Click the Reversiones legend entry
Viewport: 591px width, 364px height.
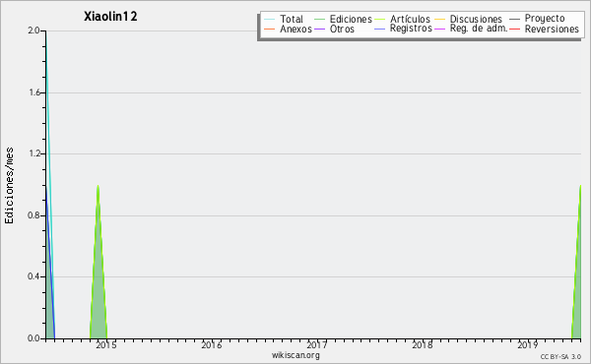[545, 29]
